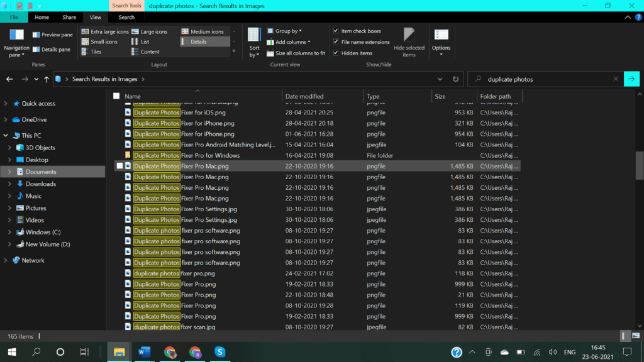This screenshot has height=362, width=644.
Task: Open the Downloads folder in the sidebar
Action: pyautogui.click(x=41, y=184)
